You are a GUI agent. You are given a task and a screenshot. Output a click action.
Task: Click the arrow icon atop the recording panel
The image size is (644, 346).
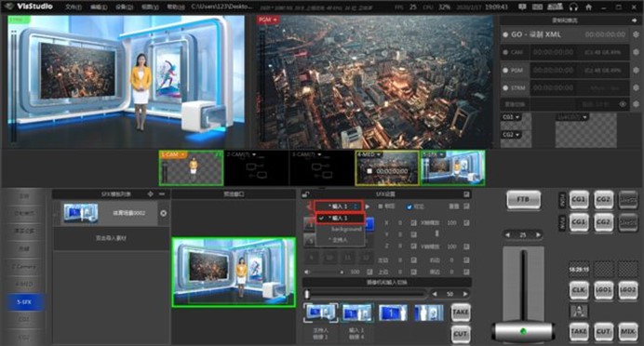pyautogui.click(x=636, y=20)
